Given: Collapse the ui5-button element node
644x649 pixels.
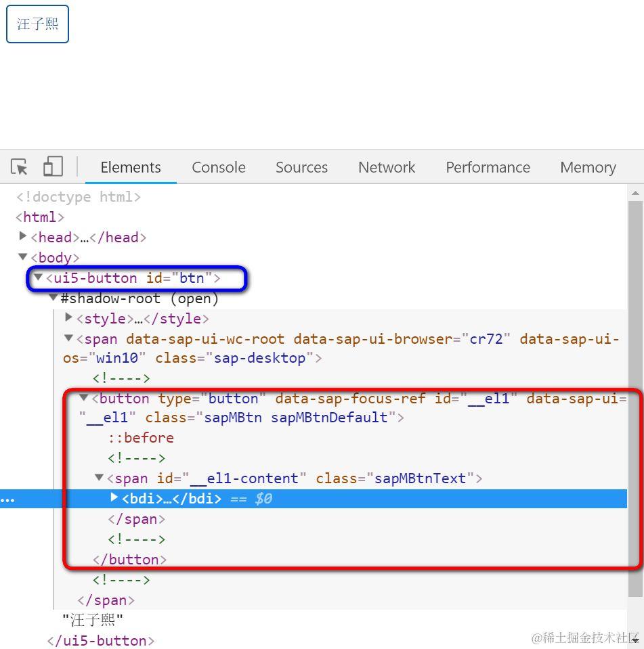Looking at the screenshot, I should click(x=38, y=277).
